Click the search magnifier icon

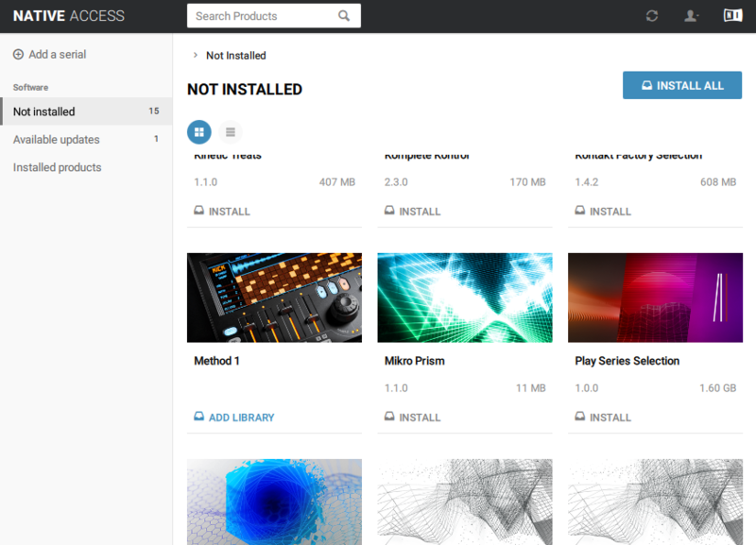click(x=344, y=16)
